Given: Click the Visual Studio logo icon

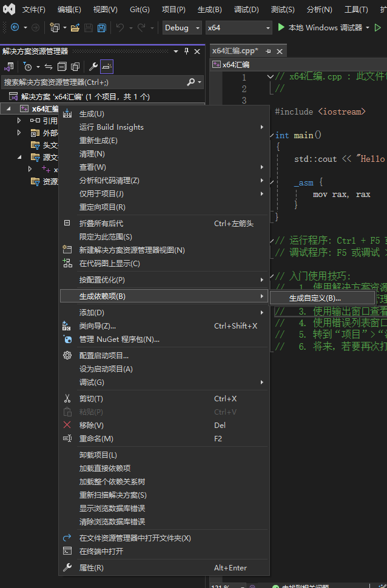Looking at the screenshot, I should [x=9, y=9].
